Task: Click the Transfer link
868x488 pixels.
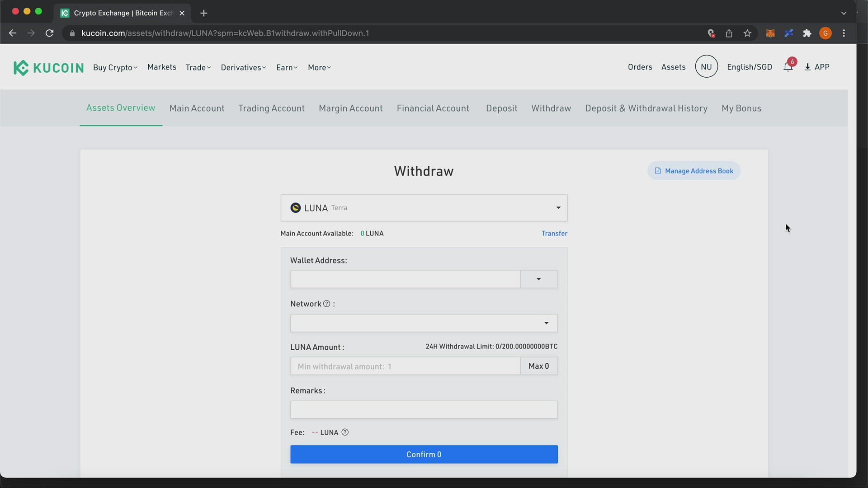Action: 554,234
